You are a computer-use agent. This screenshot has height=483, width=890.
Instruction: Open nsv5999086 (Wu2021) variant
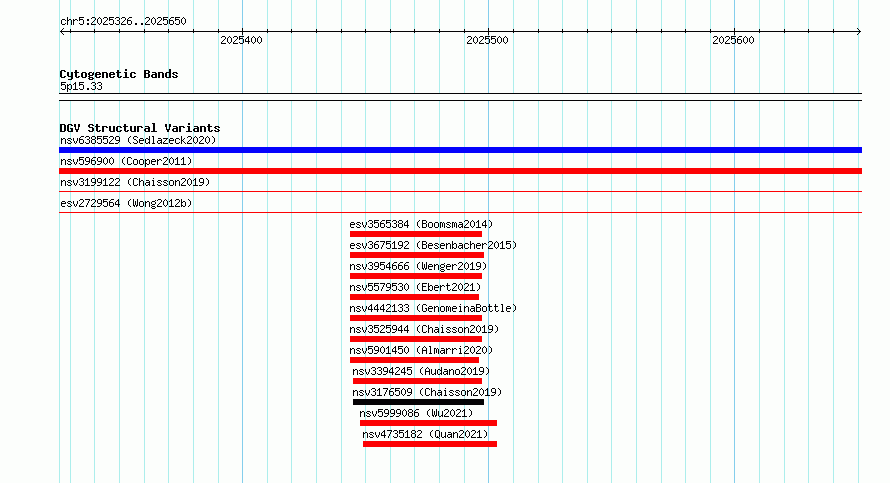pyautogui.click(x=416, y=413)
